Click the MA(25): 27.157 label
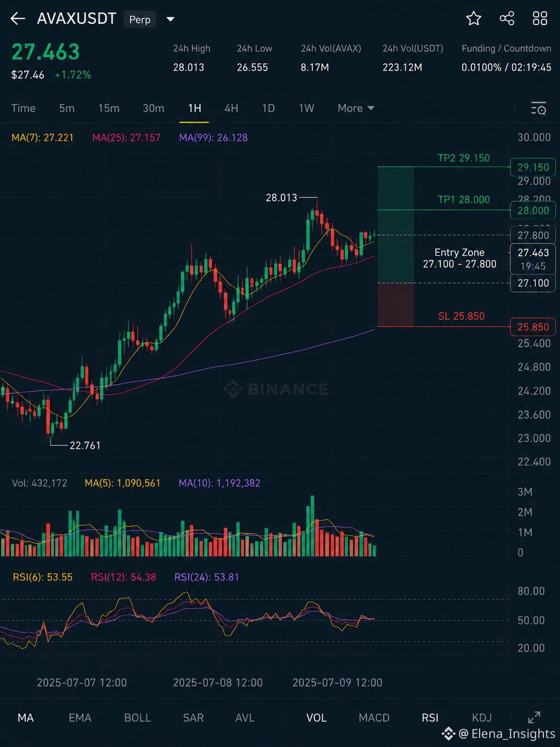 [x=126, y=138]
